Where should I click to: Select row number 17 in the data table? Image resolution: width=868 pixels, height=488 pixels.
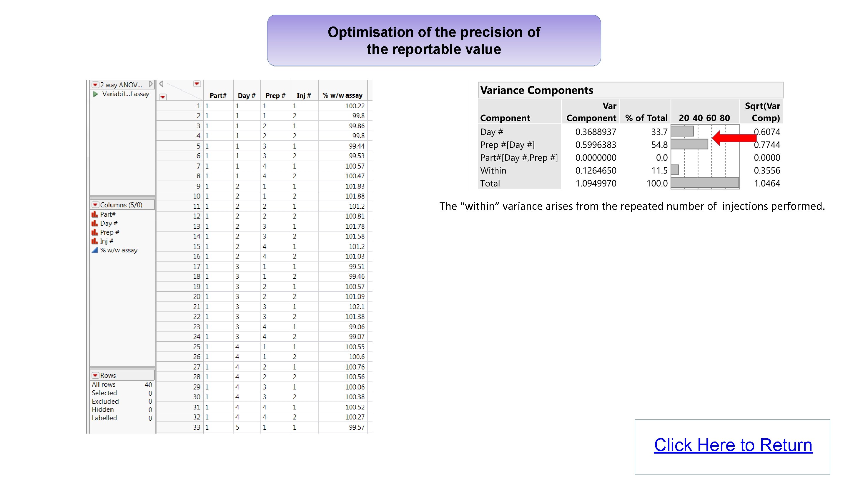pyautogui.click(x=197, y=267)
